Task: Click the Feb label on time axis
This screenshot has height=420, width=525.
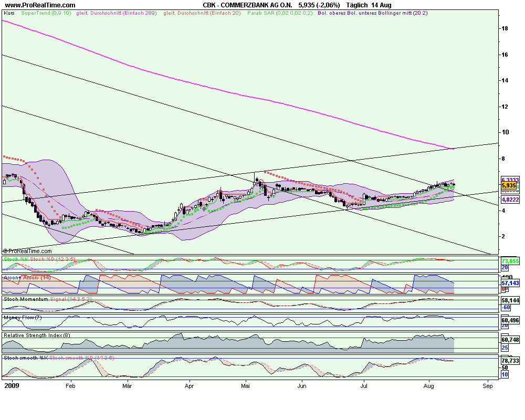Action: pos(70,386)
